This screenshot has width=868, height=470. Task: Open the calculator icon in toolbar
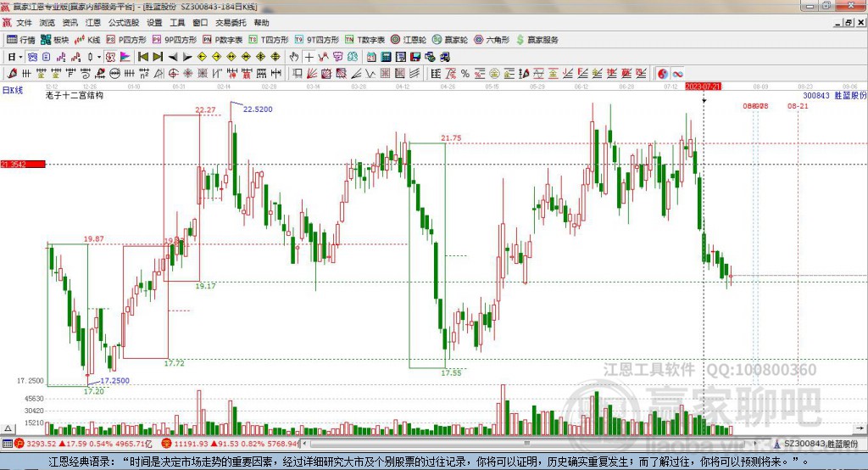pyautogui.click(x=386, y=57)
